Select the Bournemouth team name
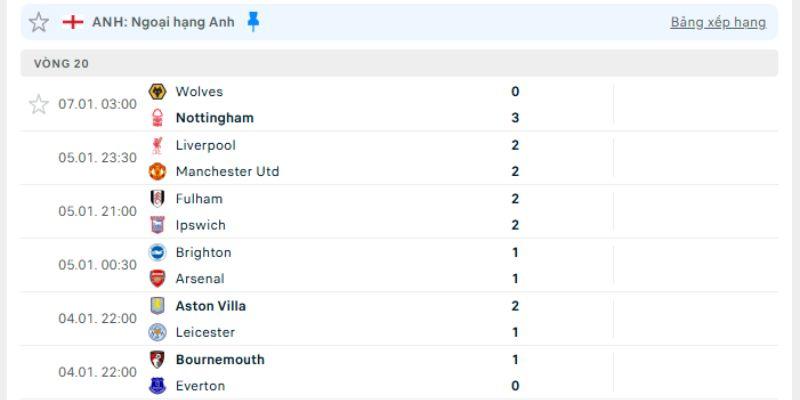The height and width of the screenshot is (400, 800). point(220,360)
